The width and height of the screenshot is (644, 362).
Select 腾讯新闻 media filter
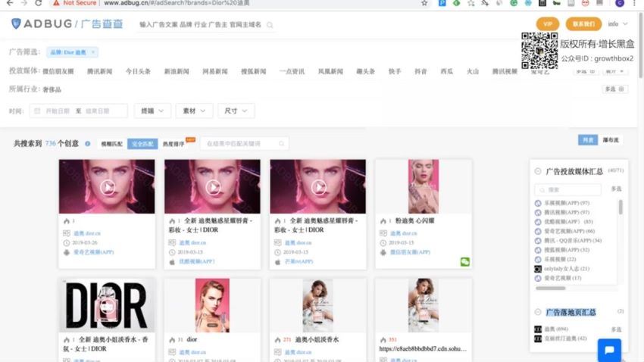(x=99, y=71)
